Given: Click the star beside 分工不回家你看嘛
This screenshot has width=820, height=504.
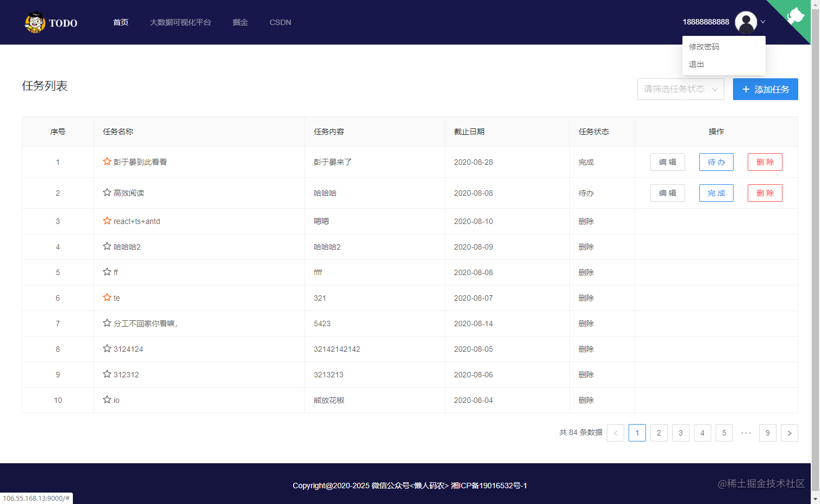Looking at the screenshot, I should (107, 323).
